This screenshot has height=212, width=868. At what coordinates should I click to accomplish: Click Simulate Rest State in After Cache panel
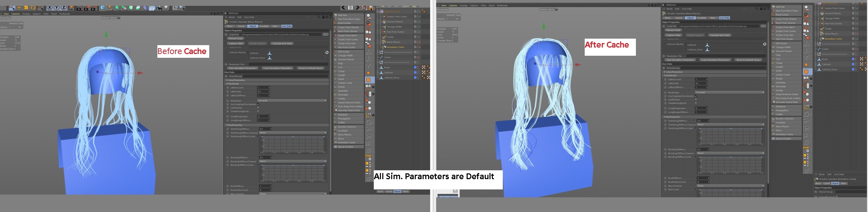[720, 35]
